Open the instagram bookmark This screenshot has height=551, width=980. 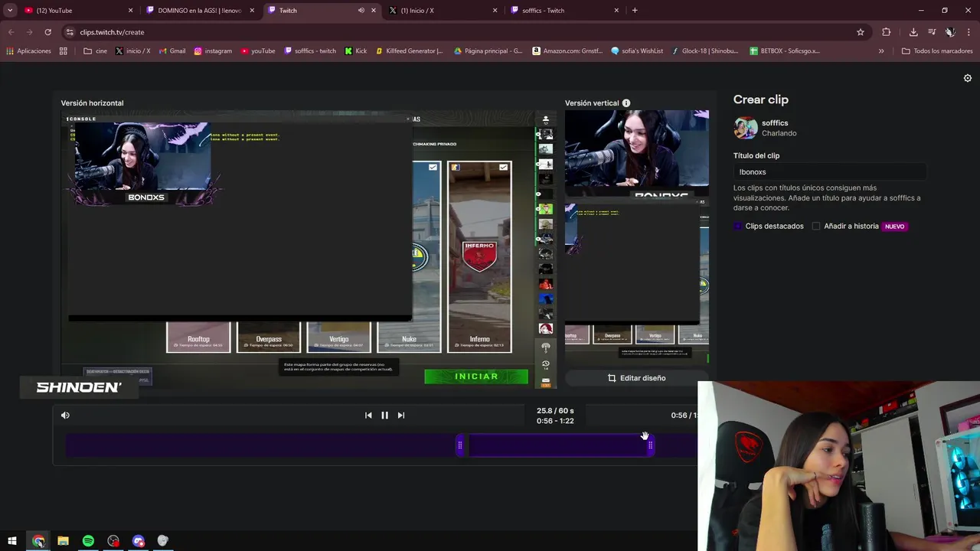[213, 51]
